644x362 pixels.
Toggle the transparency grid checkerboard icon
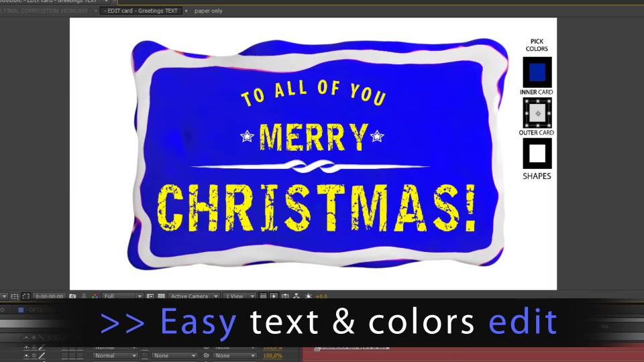click(x=162, y=296)
